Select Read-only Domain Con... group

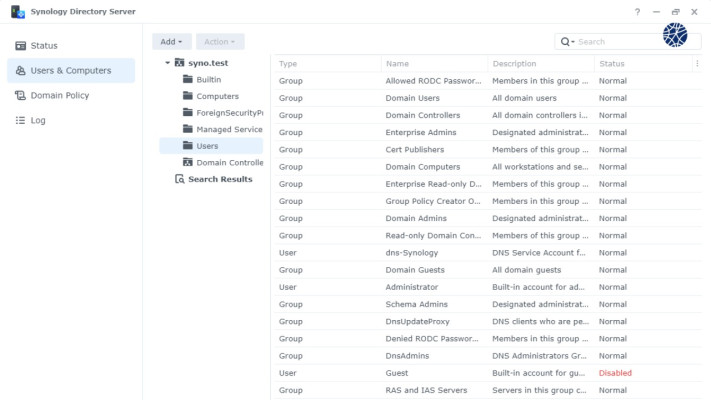coord(488,236)
